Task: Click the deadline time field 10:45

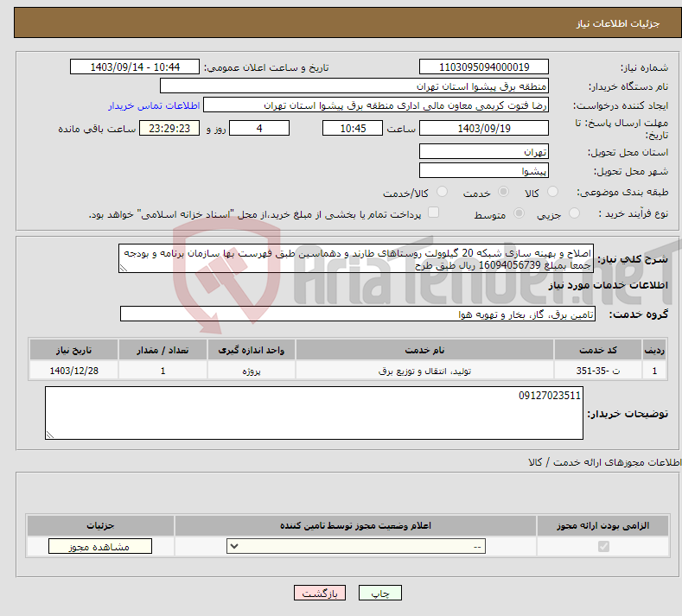Action: point(353,128)
